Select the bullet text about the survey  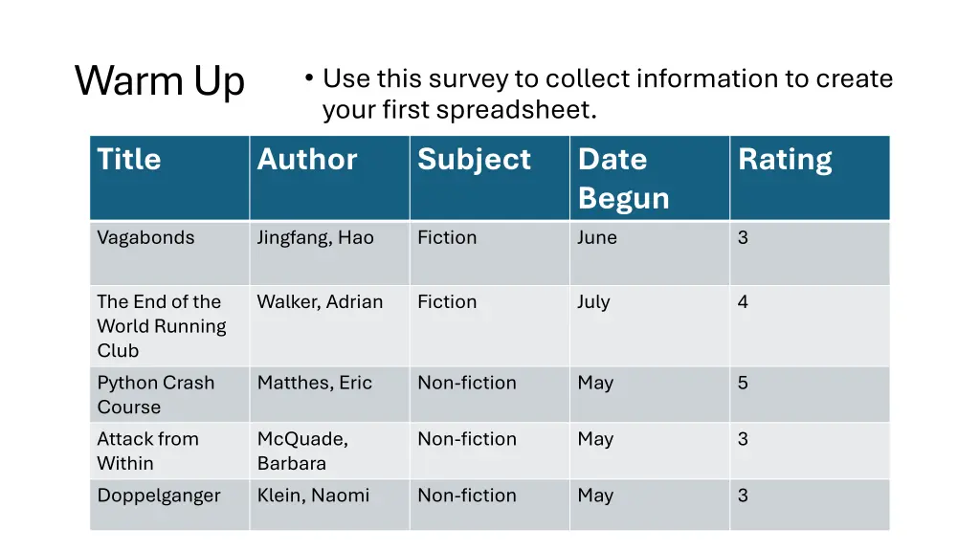600,94
